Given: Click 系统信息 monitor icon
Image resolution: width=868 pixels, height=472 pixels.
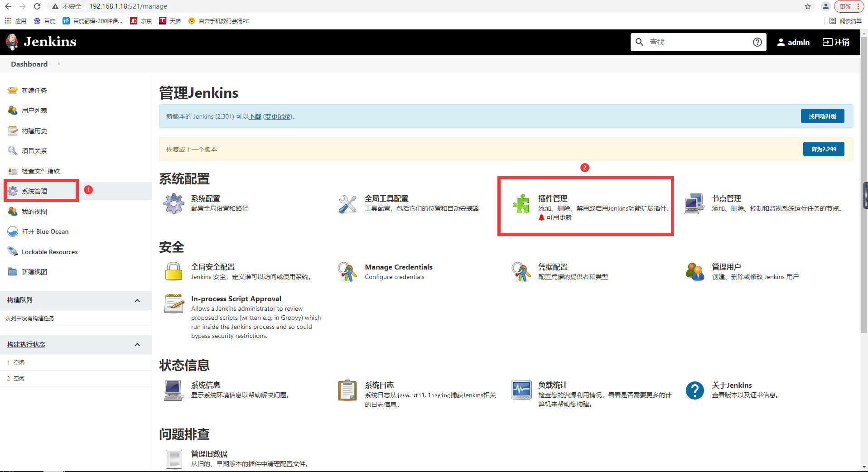Looking at the screenshot, I should click(x=174, y=390).
